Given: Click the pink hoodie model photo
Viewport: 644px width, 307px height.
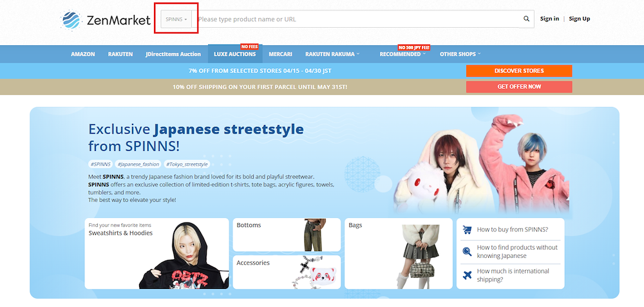Looking at the screenshot, I should coord(524,164).
